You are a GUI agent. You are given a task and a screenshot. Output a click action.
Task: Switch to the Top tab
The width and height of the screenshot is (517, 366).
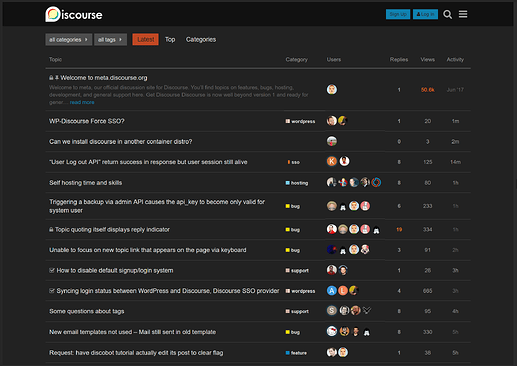pos(170,39)
